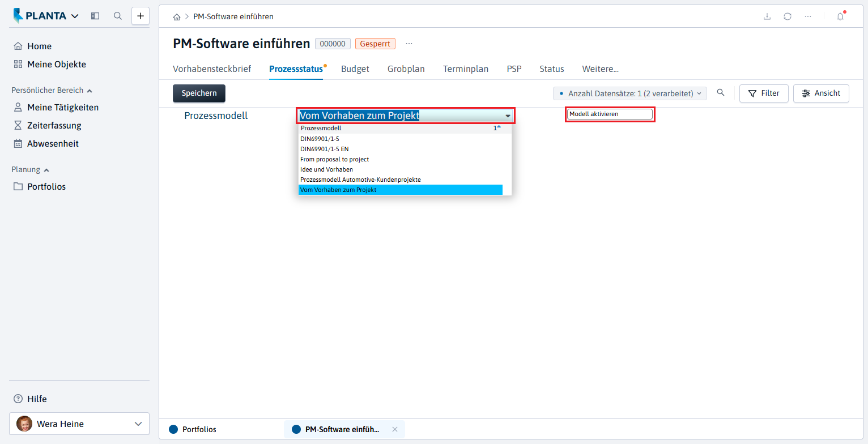This screenshot has width=868, height=444.
Task: Switch to the Status tab
Action: pyautogui.click(x=552, y=69)
